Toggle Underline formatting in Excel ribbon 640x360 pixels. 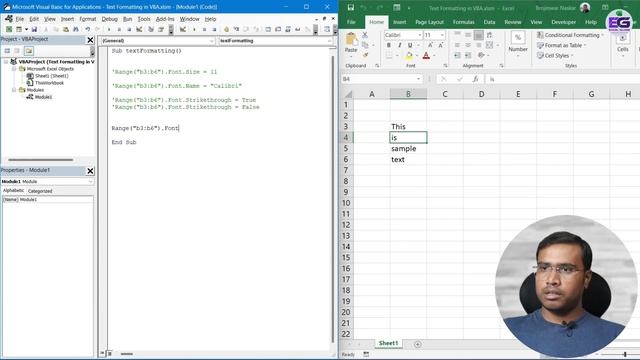410,45
